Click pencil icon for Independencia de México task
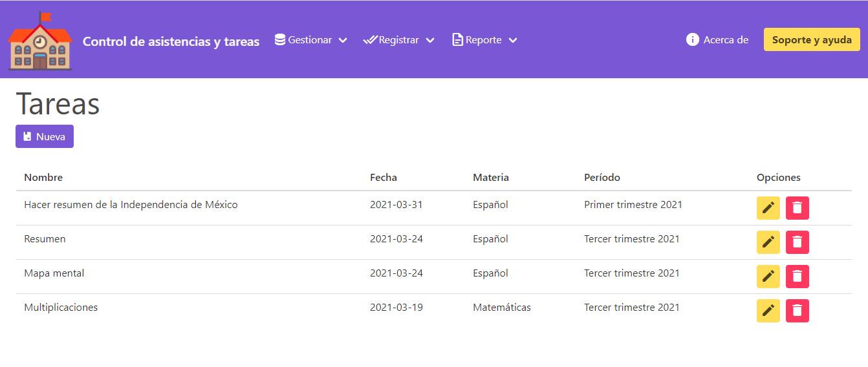Screen dimensions: 868x367 [x=768, y=207]
